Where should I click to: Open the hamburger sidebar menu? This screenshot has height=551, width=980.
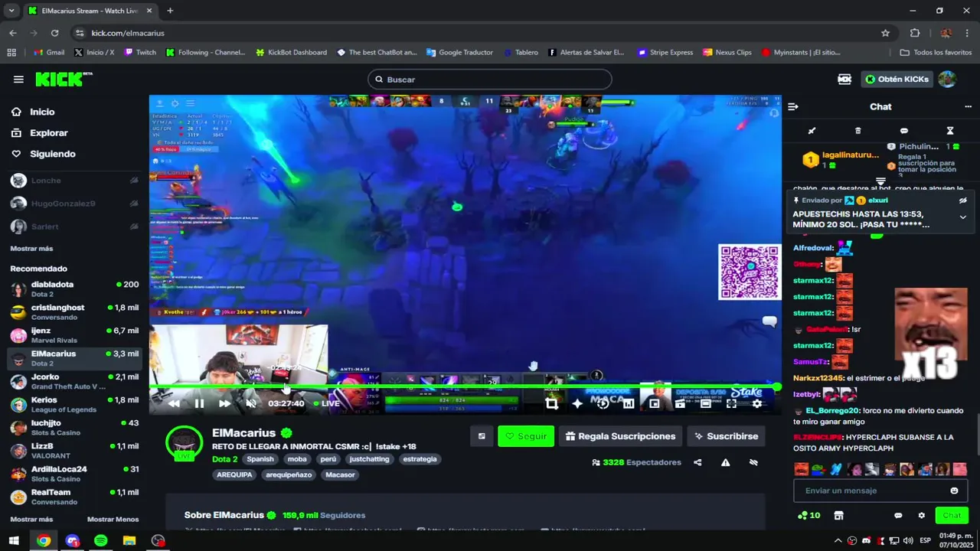pos(18,80)
